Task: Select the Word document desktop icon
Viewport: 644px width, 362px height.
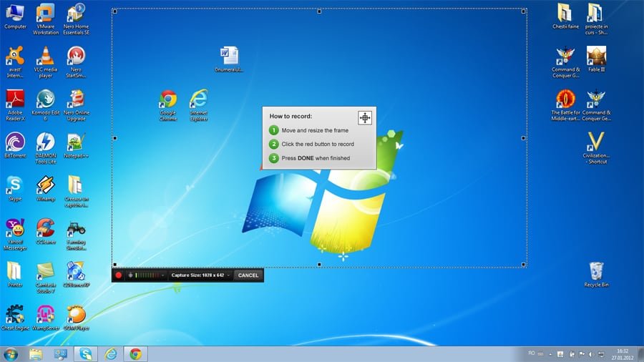Action: 229,59
